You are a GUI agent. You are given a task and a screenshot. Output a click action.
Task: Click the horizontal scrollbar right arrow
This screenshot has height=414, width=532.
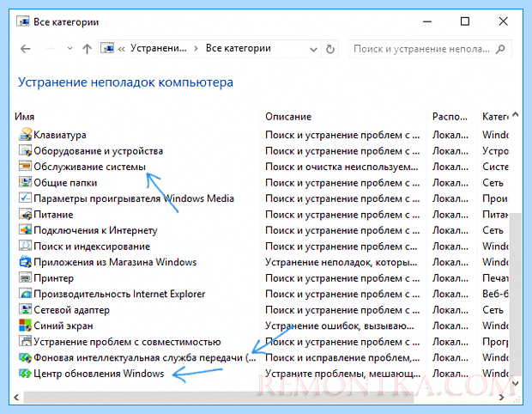coord(501,397)
